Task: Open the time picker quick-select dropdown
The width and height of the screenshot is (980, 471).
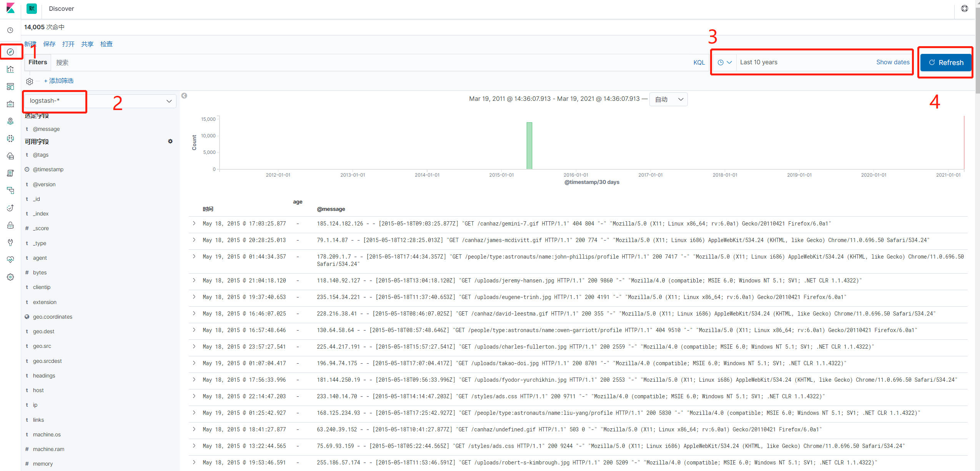Action: 724,62
